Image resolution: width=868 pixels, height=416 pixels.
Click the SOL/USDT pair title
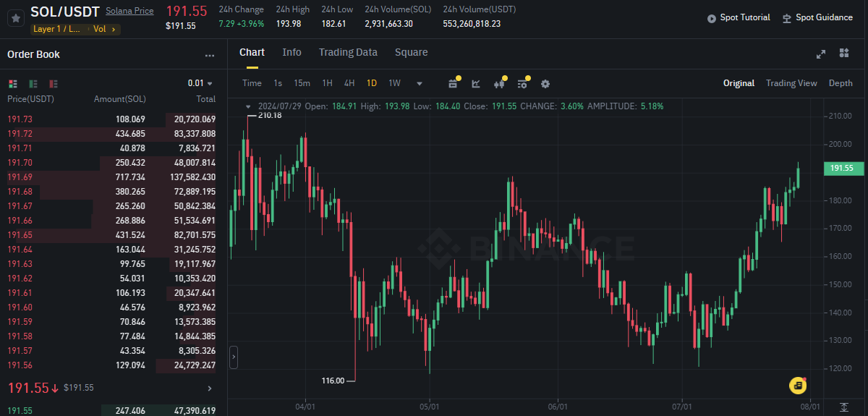65,12
